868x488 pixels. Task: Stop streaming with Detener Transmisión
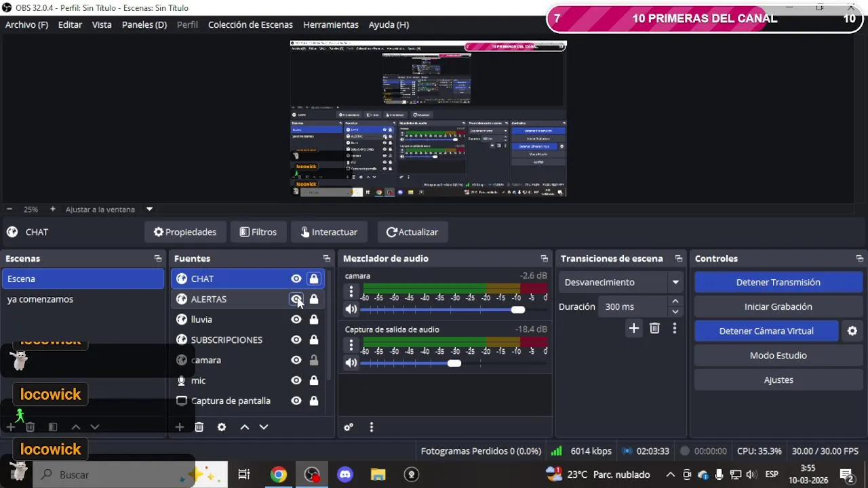point(778,282)
